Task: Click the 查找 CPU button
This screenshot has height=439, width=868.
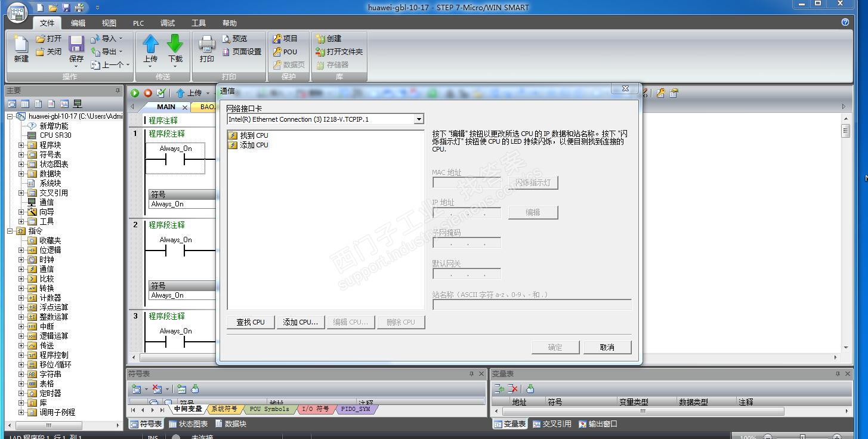Action: pos(251,322)
